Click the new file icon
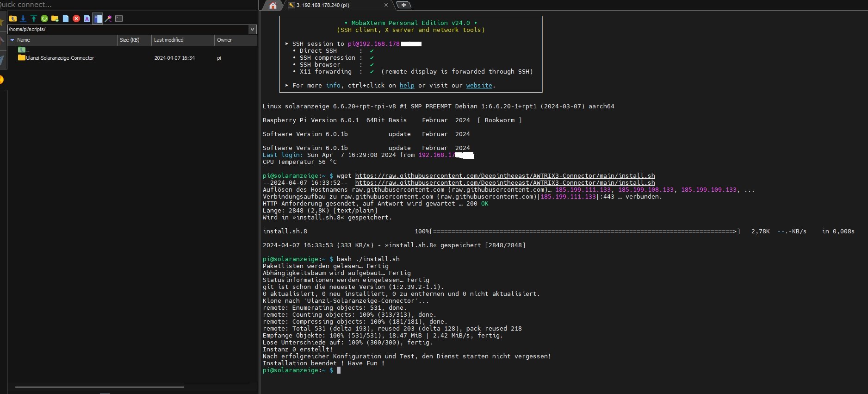The height and width of the screenshot is (394, 868). [66, 19]
